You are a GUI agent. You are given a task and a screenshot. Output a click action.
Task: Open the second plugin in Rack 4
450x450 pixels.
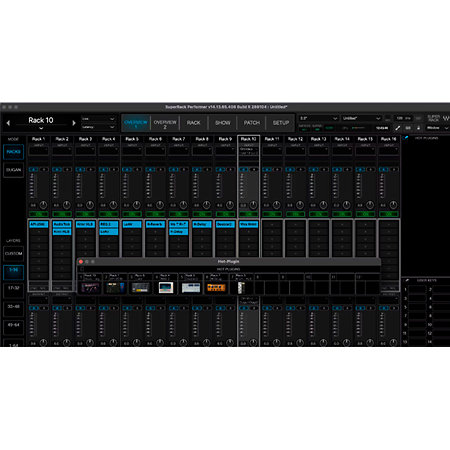[109, 232]
